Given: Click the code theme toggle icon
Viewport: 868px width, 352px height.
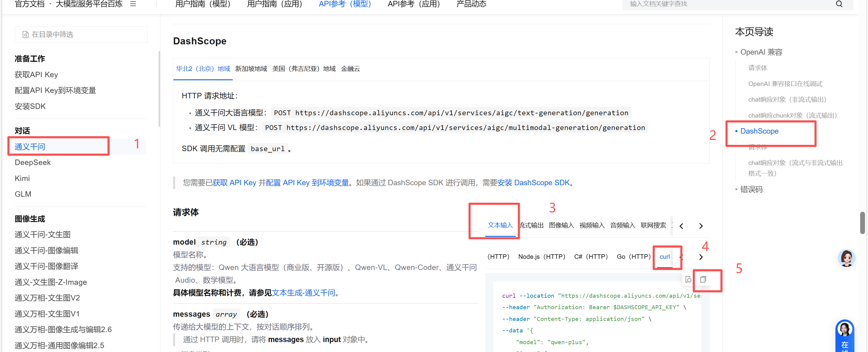Looking at the screenshot, I should pos(688,280).
